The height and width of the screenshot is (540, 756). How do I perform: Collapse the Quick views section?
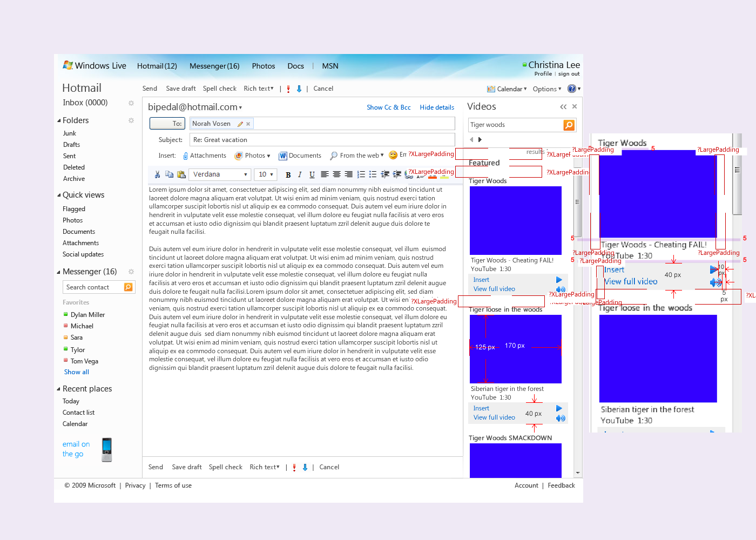click(59, 195)
